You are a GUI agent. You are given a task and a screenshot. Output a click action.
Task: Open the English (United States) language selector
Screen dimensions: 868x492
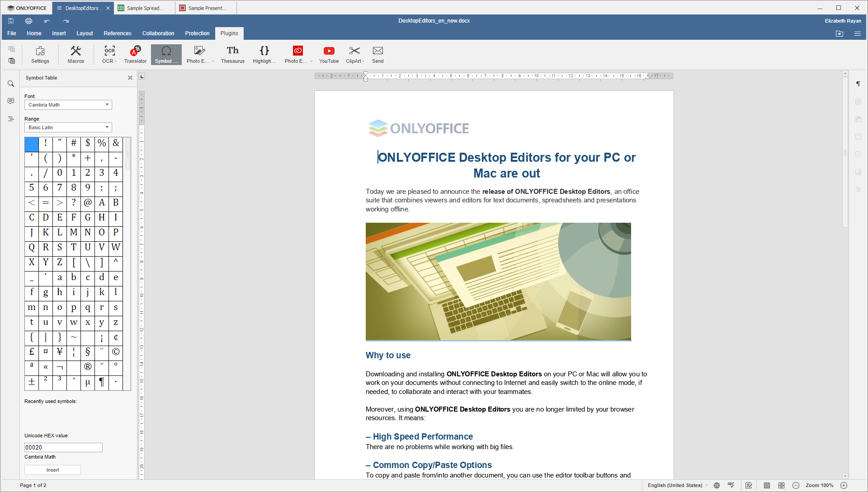point(677,485)
